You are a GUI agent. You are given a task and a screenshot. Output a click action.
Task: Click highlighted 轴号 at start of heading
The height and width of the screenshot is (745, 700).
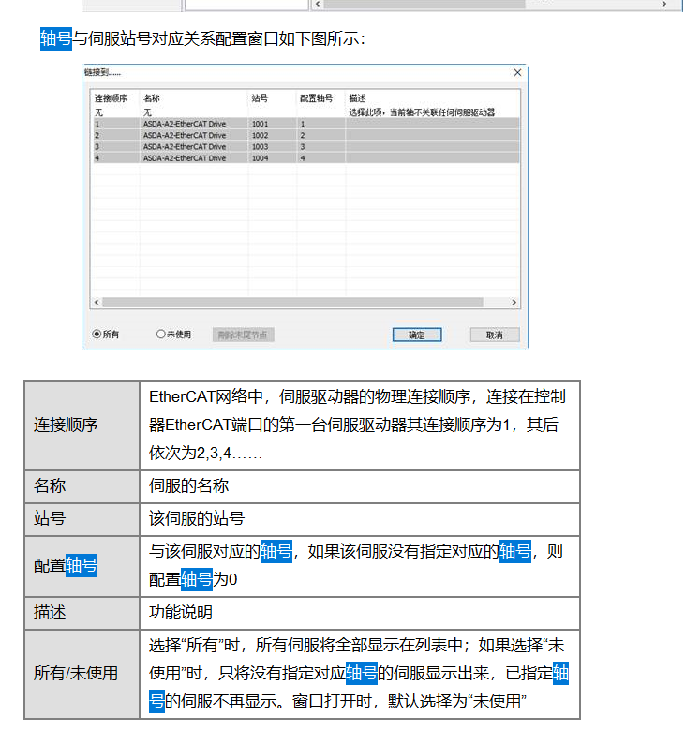click(x=55, y=38)
